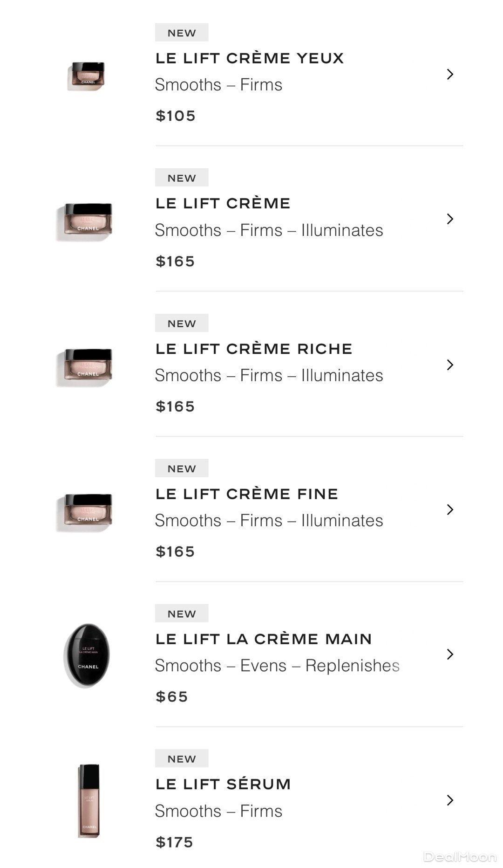The height and width of the screenshot is (868, 503).
Task: Tap the Le Lift Crème Fine jar image
Action: pos(85,512)
